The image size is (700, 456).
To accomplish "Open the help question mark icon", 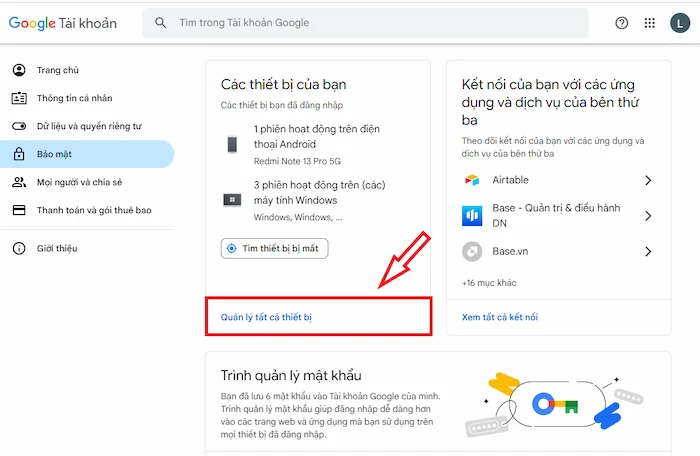I will point(621,23).
